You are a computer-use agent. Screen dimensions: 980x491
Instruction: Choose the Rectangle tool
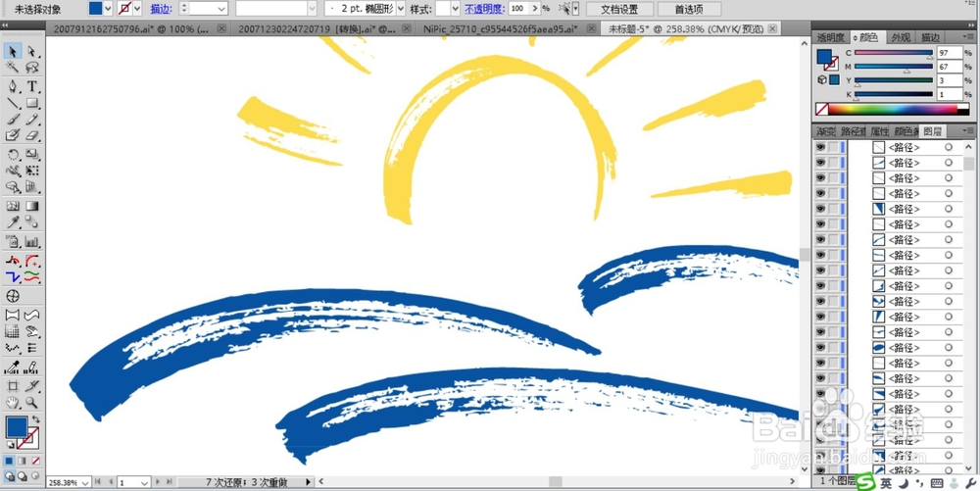tap(32, 103)
